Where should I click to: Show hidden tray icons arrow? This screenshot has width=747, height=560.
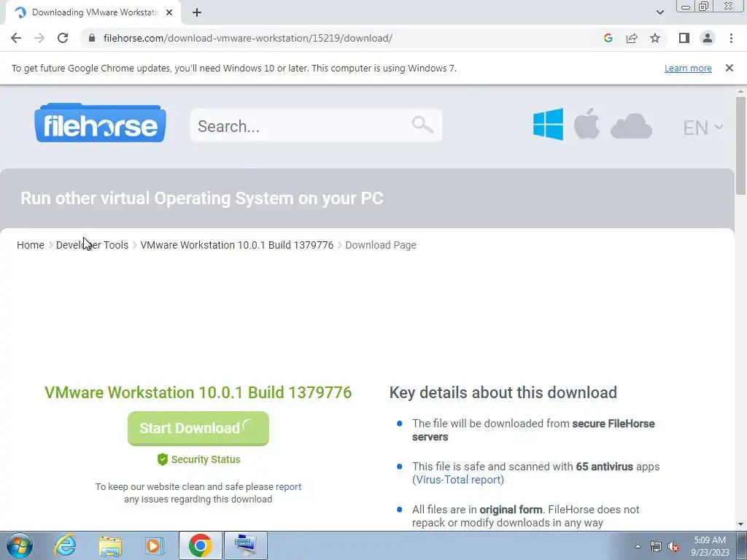click(x=638, y=546)
